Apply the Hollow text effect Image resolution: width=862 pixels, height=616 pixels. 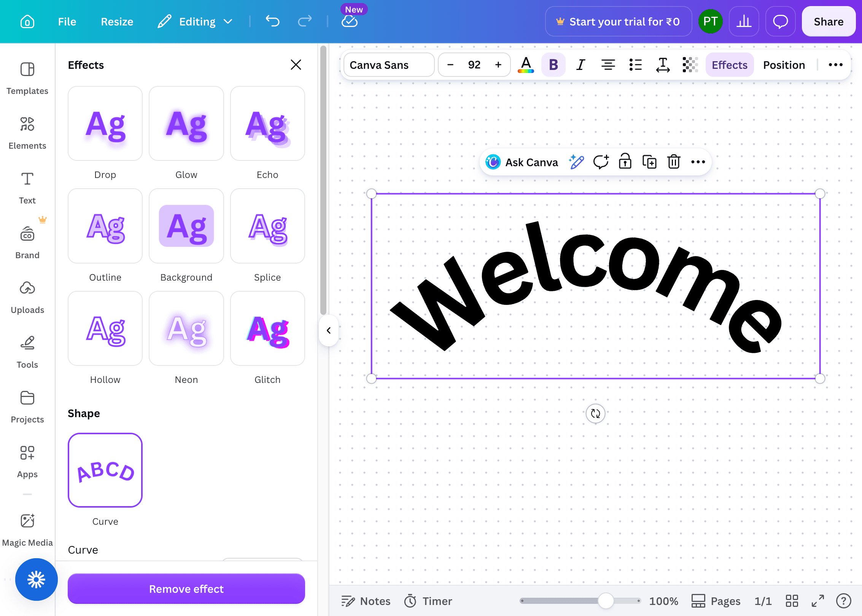[105, 329]
